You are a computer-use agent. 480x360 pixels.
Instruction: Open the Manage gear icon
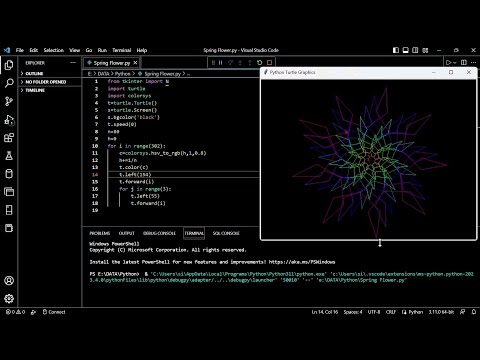(x=9, y=298)
